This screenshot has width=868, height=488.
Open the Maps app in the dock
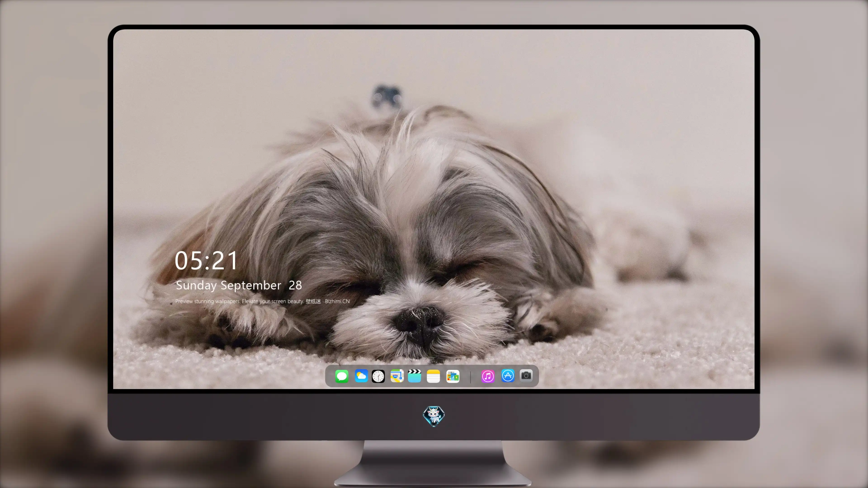coord(397,376)
